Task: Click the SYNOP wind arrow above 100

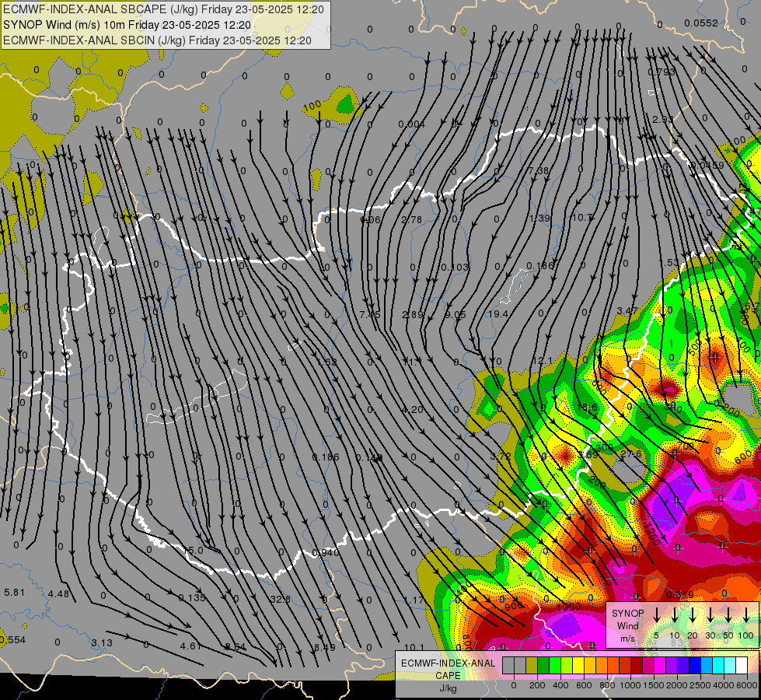Action: (x=746, y=614)
